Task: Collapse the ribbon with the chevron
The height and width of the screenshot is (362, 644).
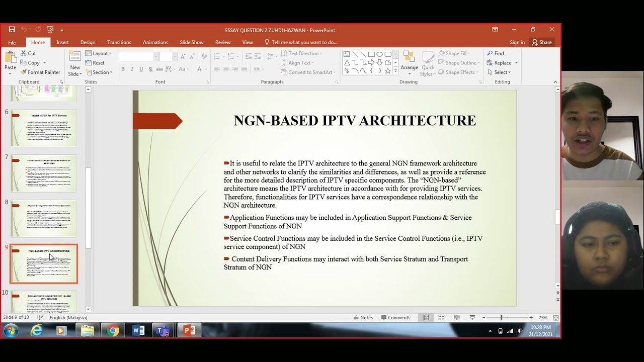Action: 555,82
